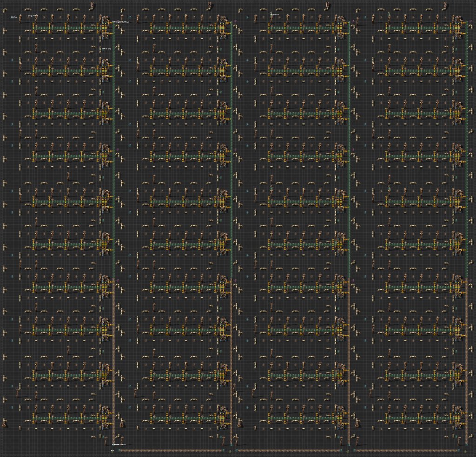Select the last brown horizontal belt along the bottom edge

tap(407, 450)
